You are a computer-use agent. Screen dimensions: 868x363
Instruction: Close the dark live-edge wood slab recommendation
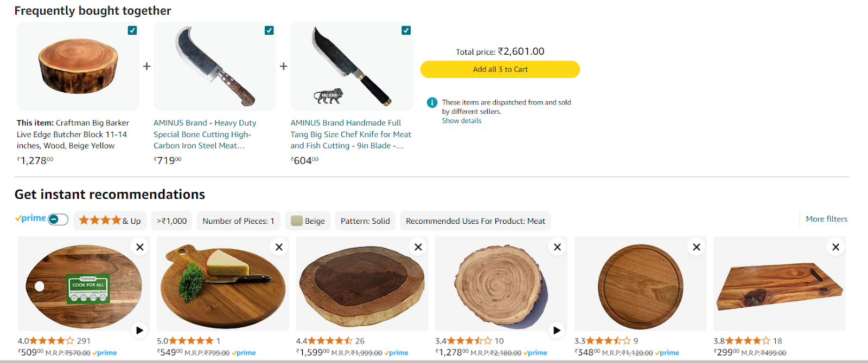[x=418, y=247]
